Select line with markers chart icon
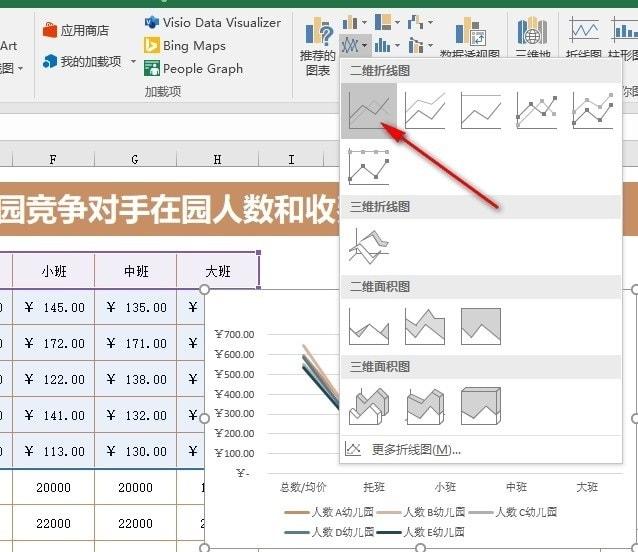This screenshot has height=552, width=638. [x=537, y=111]
